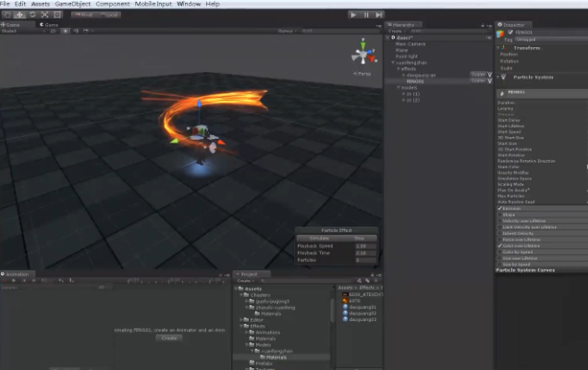Open the Tag dropdown in Inspector

click(551, 40)
